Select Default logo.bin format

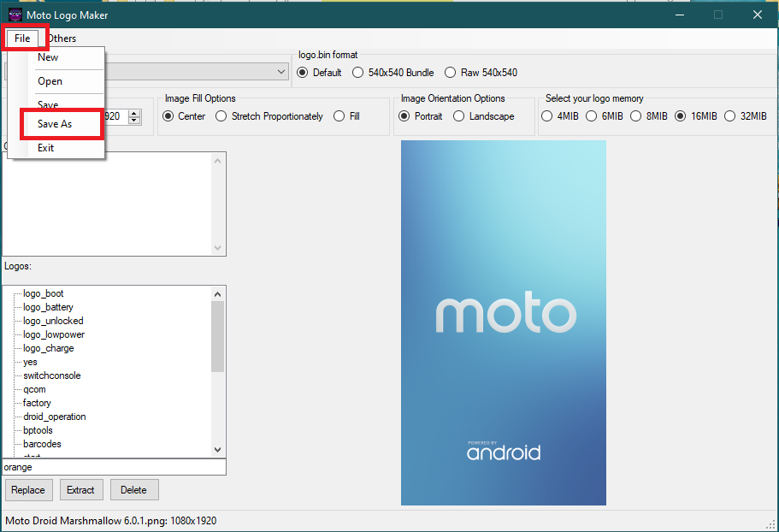(319, 73)
